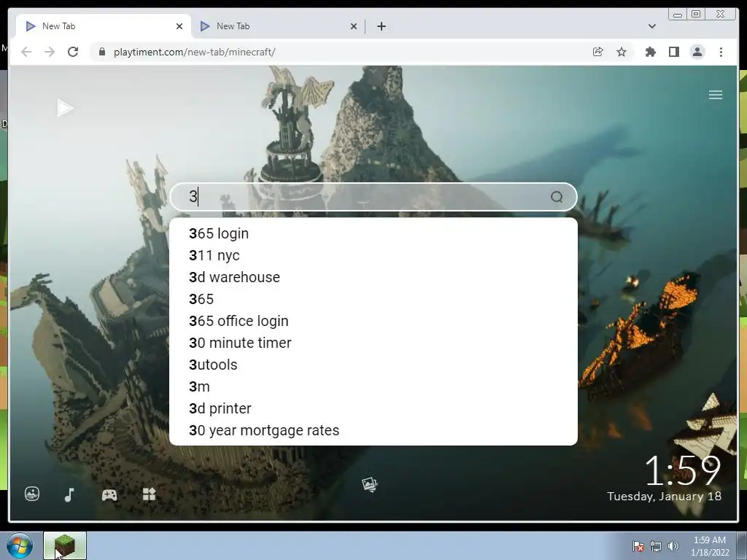Go back in browser history
Viewport: 747px width, 560px height.
pos(26,52)
